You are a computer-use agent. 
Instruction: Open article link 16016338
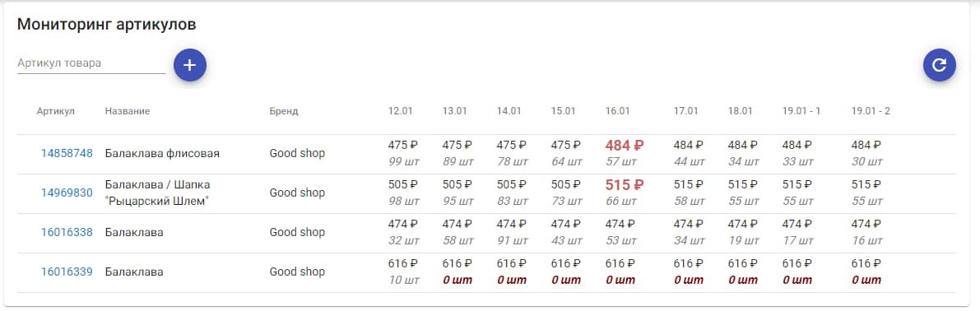pos(67,232)
